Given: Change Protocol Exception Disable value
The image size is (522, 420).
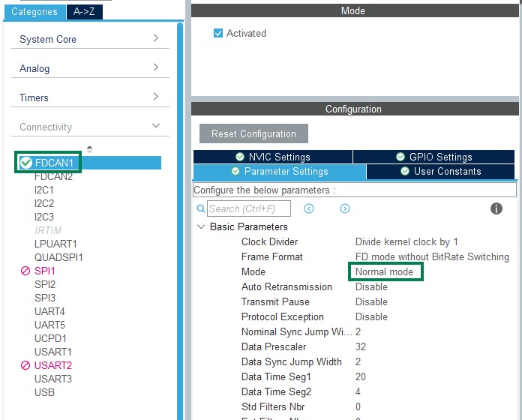Looking at the screenshot, I should (371, 316).
